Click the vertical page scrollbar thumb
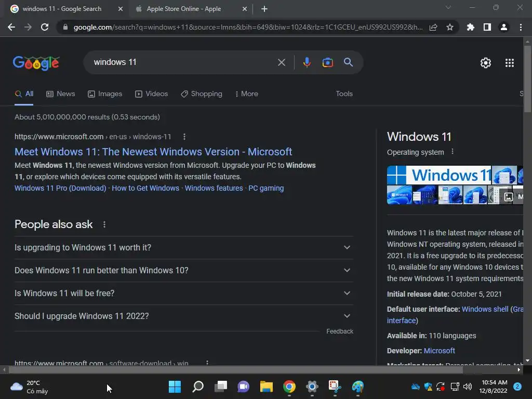Image resolution: width=532 pixels, height=399 pixels. click(527, 79)
